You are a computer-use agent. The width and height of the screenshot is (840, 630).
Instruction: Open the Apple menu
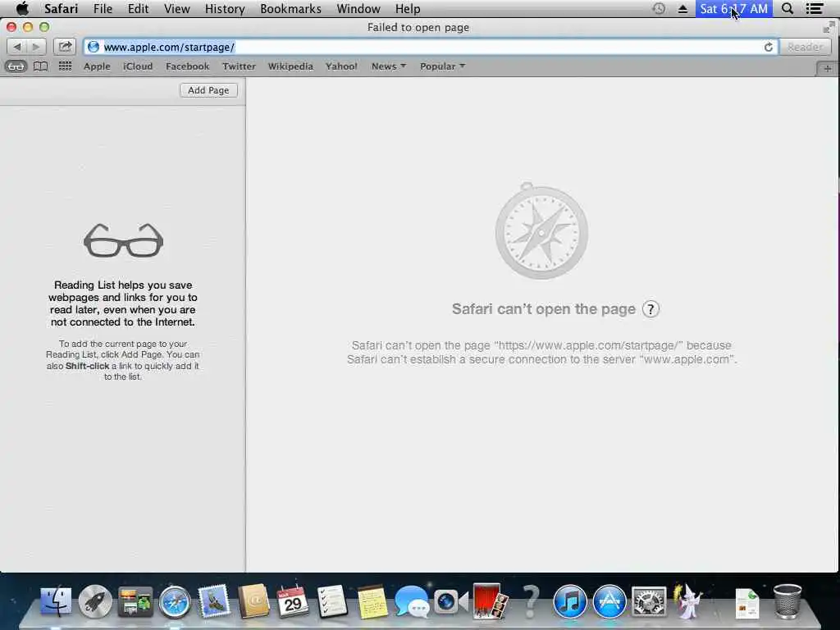point(22,8)
